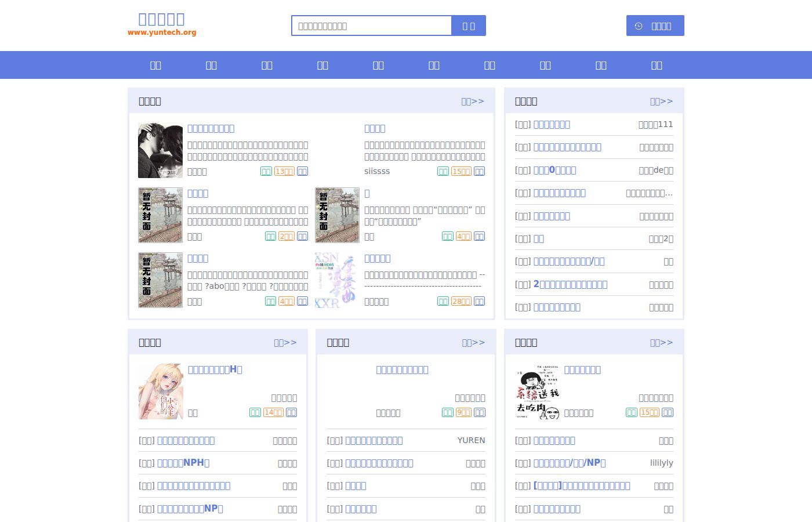This screenshot has height=522, width=812.
Task: Click the orange 2 tag
Action: pyautogui.click(x=287, y=236)
